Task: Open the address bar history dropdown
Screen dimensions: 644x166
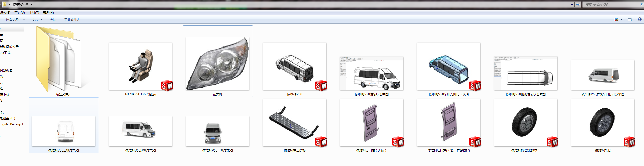Action: (572, 4)
